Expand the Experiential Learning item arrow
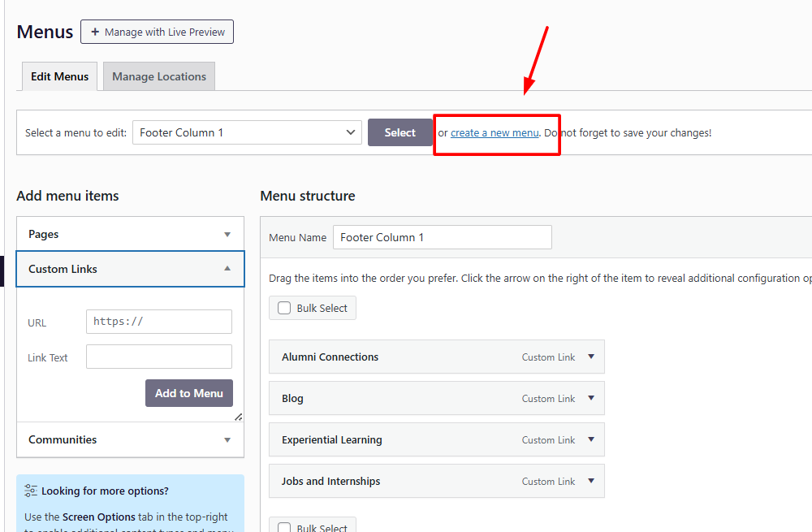Screen dimensions: 812x532 [x=590, y=439]
